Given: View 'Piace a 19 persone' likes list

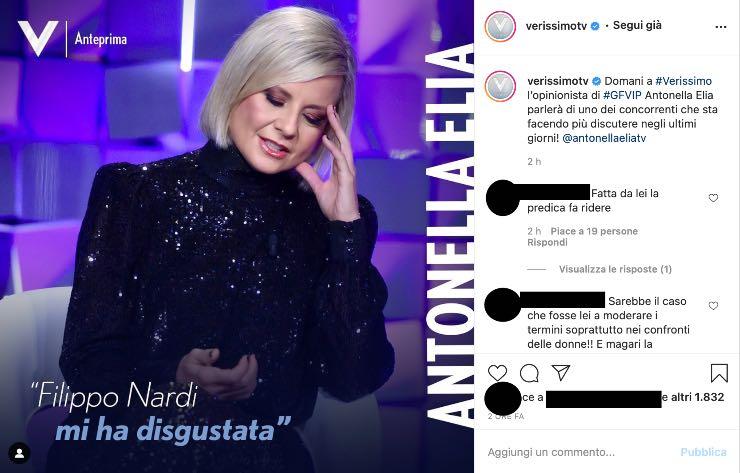Looking at the screenshot, I should pos(594,231).
